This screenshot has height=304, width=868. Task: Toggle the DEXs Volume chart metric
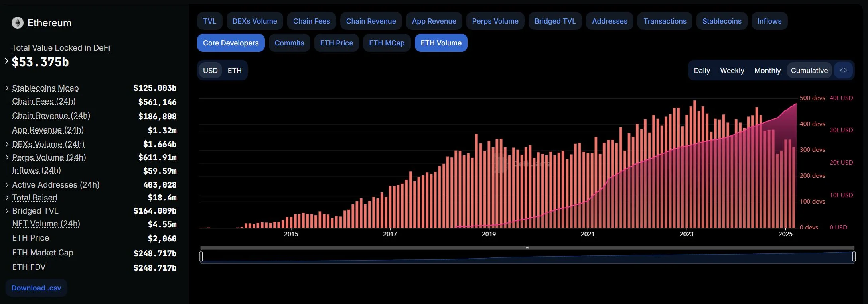255,21
